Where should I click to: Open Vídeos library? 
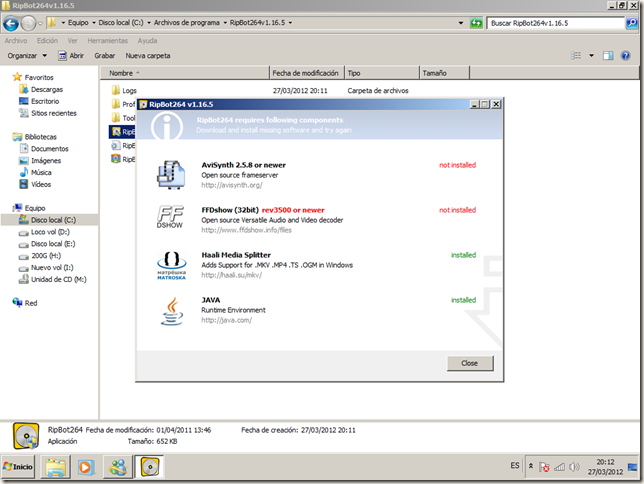pyautogui.click(x=35, y=184)
